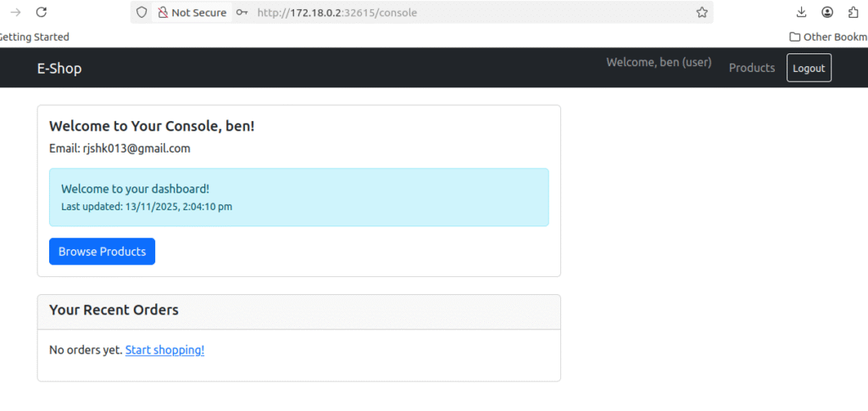This screenshot has height=411, width=868.
Task: Open the Getting Started bookmark
Action: click(x=34, y=36)
